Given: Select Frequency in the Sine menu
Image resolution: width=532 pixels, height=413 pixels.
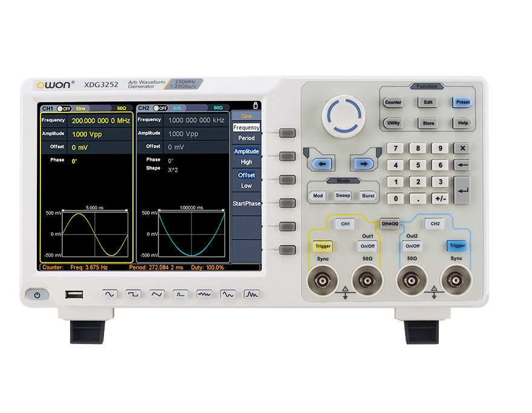Looking at the screenshot, I should pos(246,128).
